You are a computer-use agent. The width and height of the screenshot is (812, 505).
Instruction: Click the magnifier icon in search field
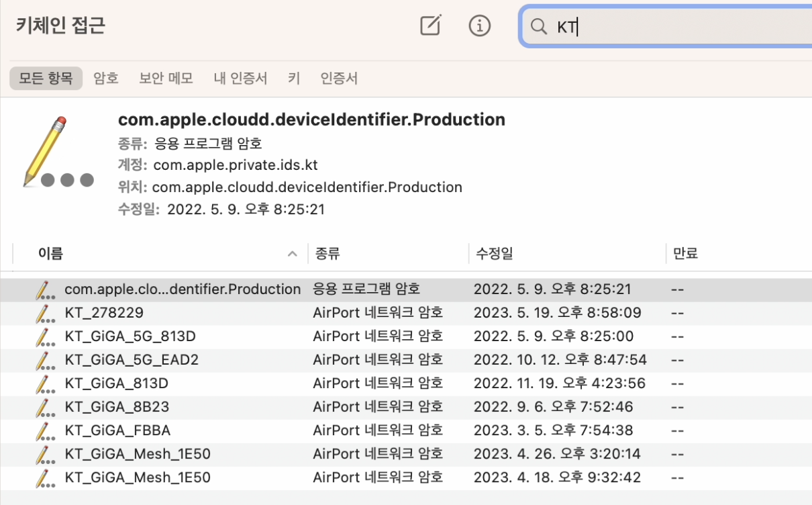tap(538, 27)
